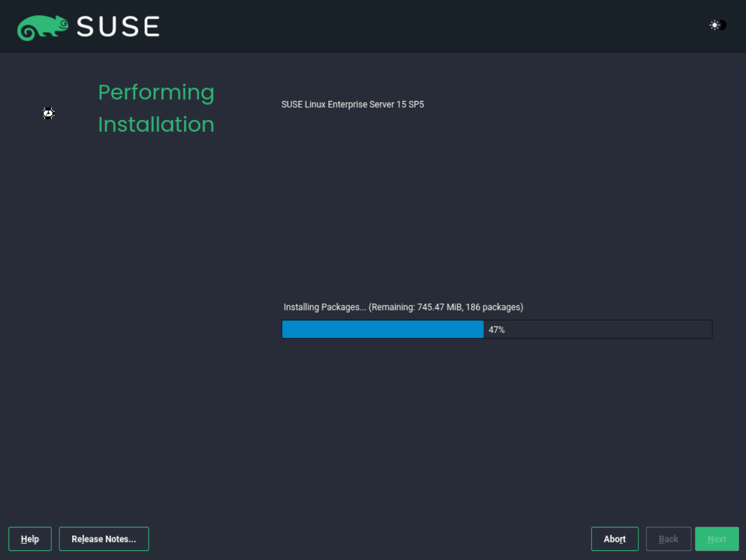Click the Next button
Screen dimensions: 746x560
[x=717, y=539]
